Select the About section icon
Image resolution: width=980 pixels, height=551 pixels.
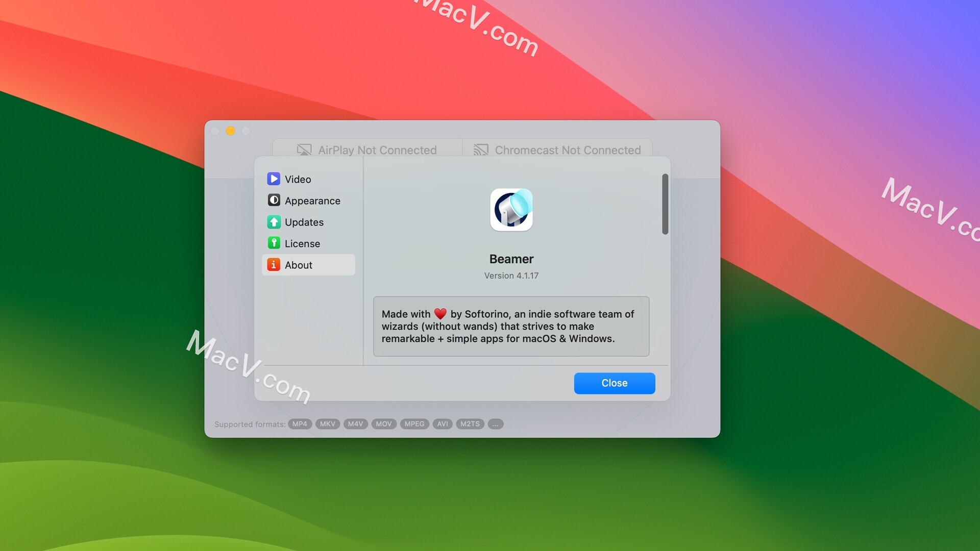coord(273,264)
